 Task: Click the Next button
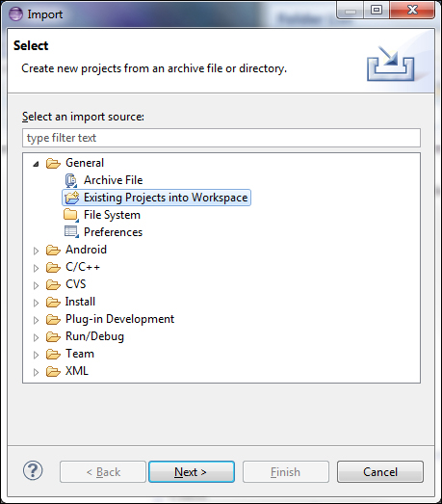(x=192, y=472)
